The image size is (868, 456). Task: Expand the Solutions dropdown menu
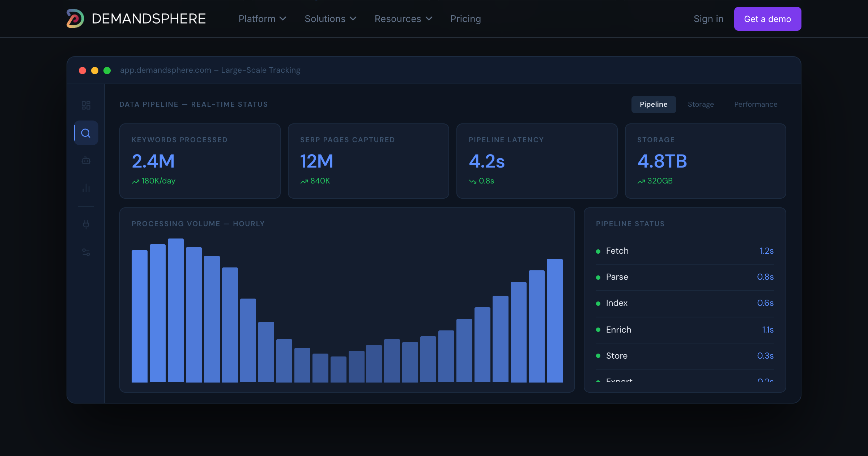pyautogui.click(x=331, y=19)
